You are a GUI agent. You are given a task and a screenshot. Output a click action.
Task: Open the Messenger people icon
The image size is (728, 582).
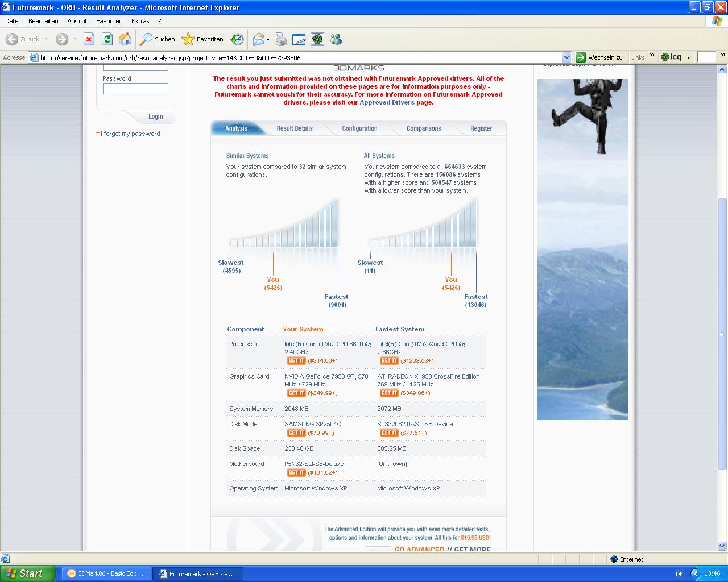336,39
